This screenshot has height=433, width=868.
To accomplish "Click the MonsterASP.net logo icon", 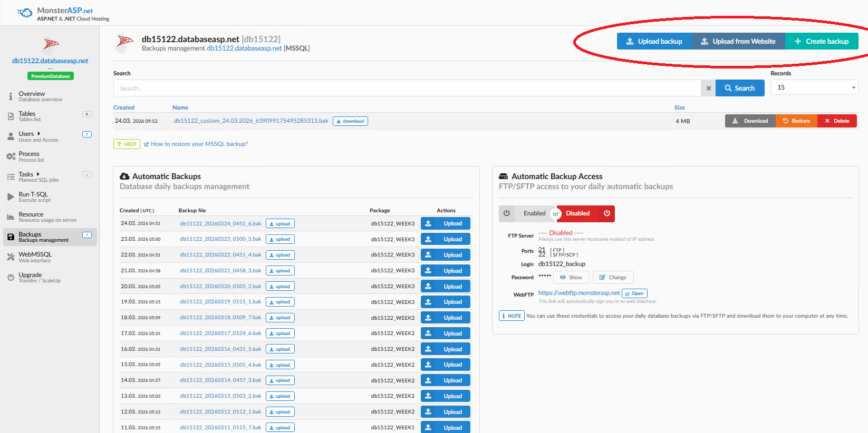I will pos(24,13).
